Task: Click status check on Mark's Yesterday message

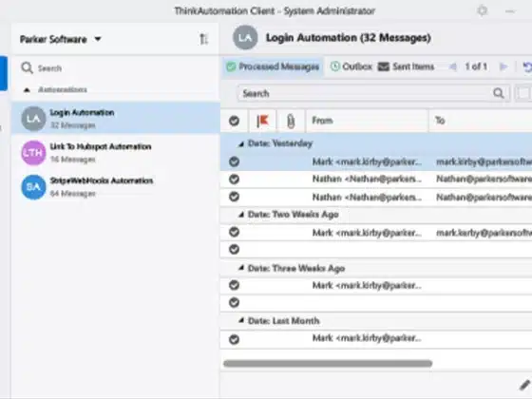Action: click(234, 161)
